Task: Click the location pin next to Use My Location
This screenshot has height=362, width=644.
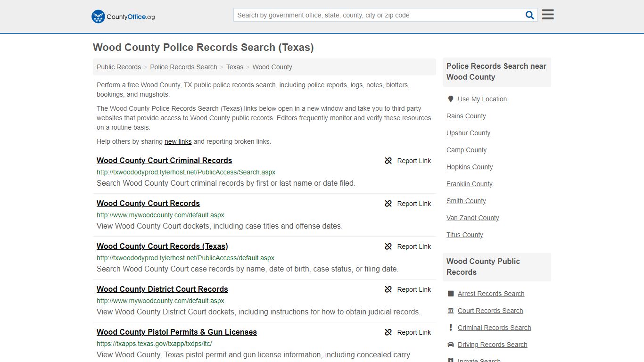Action: (x=451, y=99)
